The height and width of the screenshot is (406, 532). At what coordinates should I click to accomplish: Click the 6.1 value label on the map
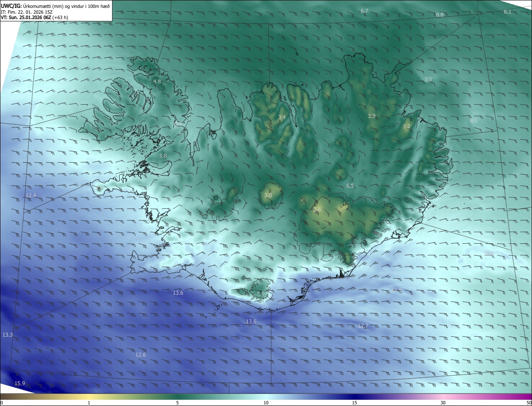point(507,12)
